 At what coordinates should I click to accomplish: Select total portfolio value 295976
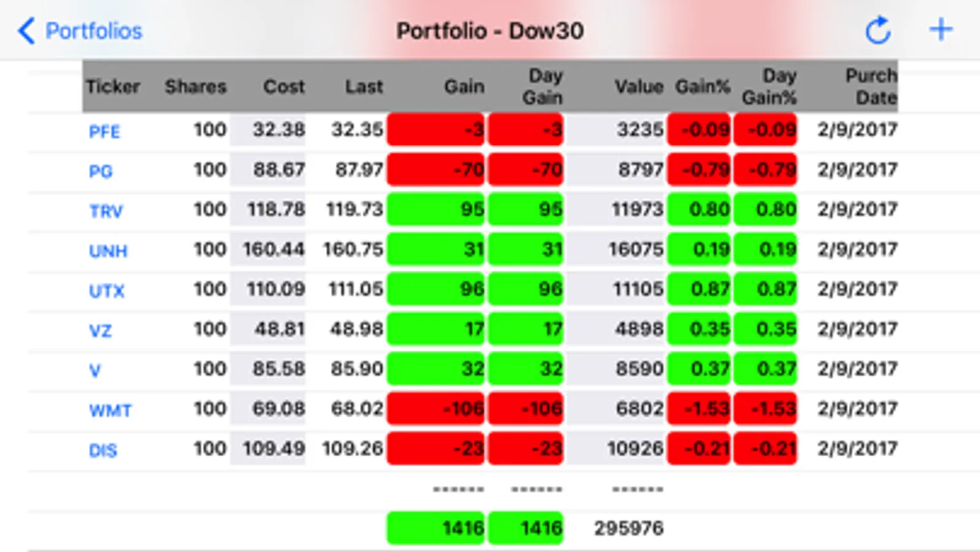(629, 528)
